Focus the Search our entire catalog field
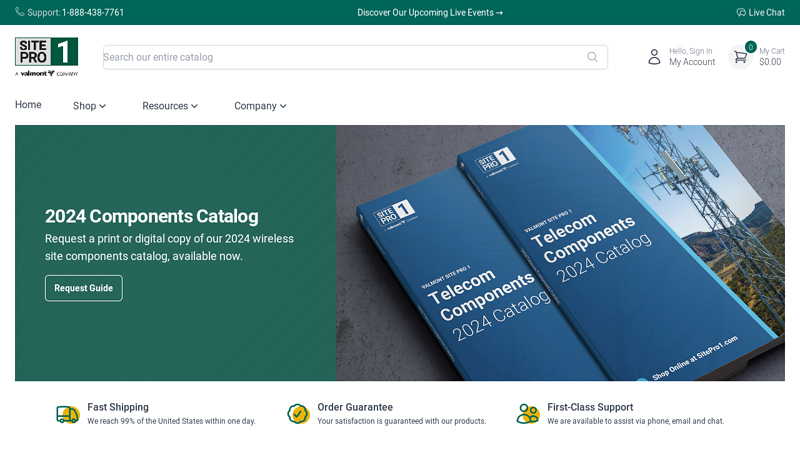 point(355,57)
